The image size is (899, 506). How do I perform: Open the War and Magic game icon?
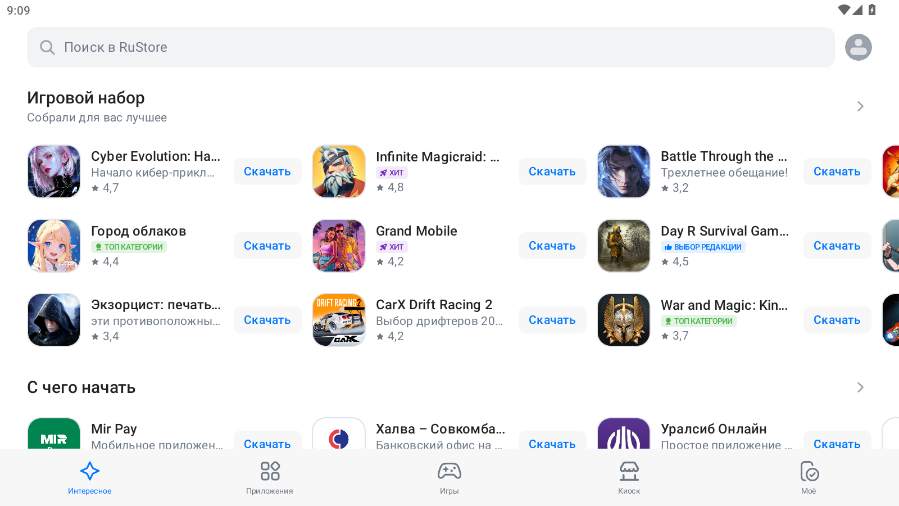click(x=624, y=320)
